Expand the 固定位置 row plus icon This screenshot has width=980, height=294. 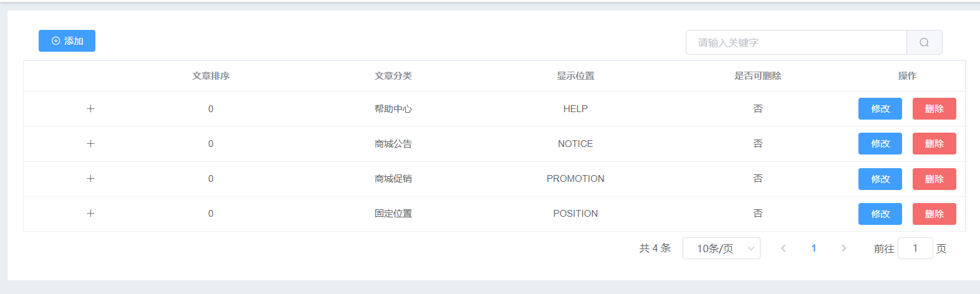click(90, 213)
